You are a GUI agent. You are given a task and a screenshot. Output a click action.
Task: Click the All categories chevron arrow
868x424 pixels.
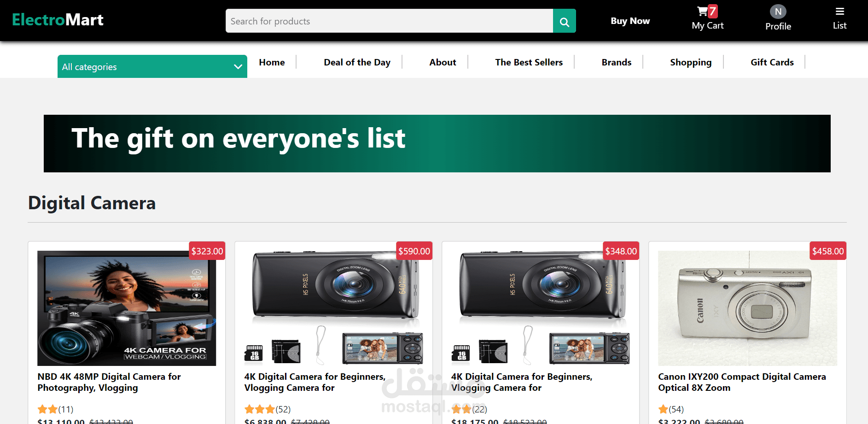click(238, 67)
